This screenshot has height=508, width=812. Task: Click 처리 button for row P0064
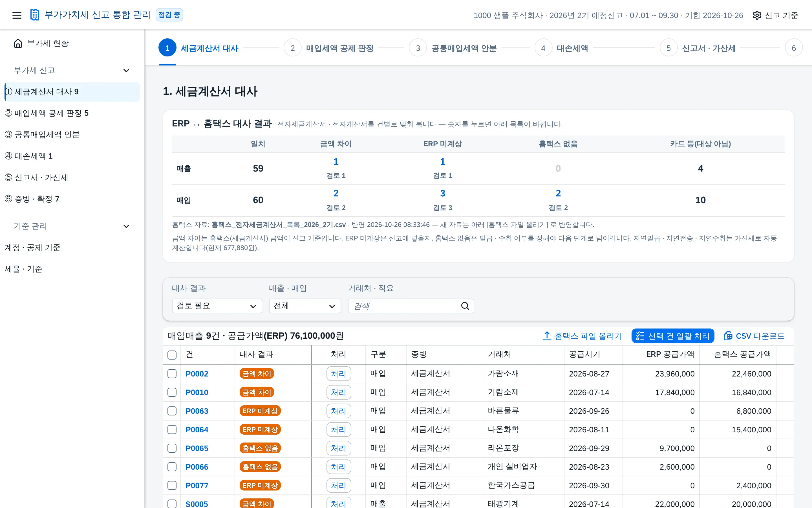click(x=339, y=429)
